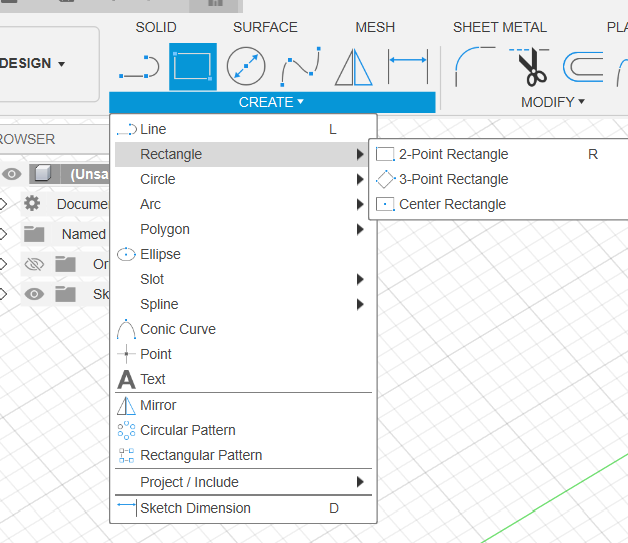The height and width of the screenshot is (543, 628).
Task: Choose the Fit Point Spline toolbar icon
Action: coord(300,66)
